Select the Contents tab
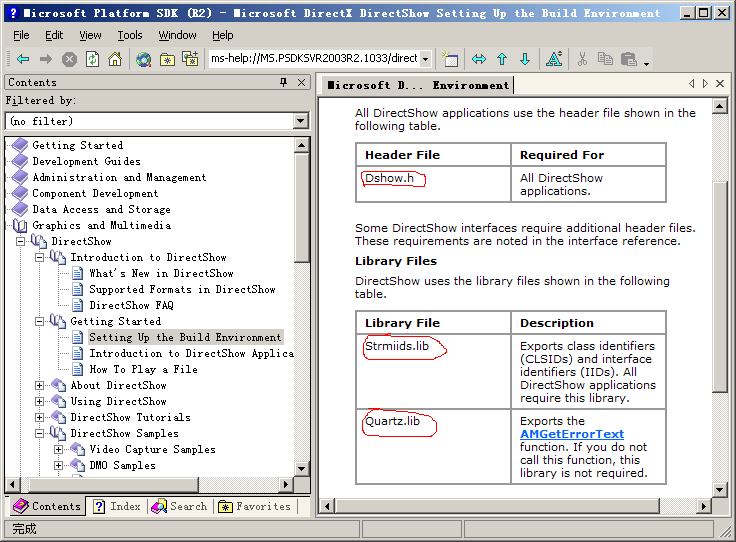 pyautogui.click(x=47, y=507)
